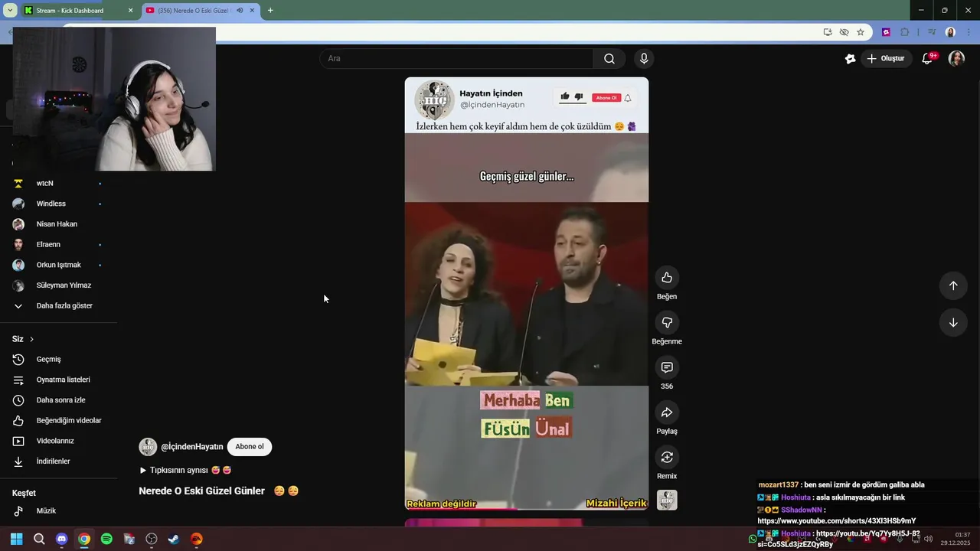
Task: Open Müzik under Keşfet
Action: [x=57, y=511]
